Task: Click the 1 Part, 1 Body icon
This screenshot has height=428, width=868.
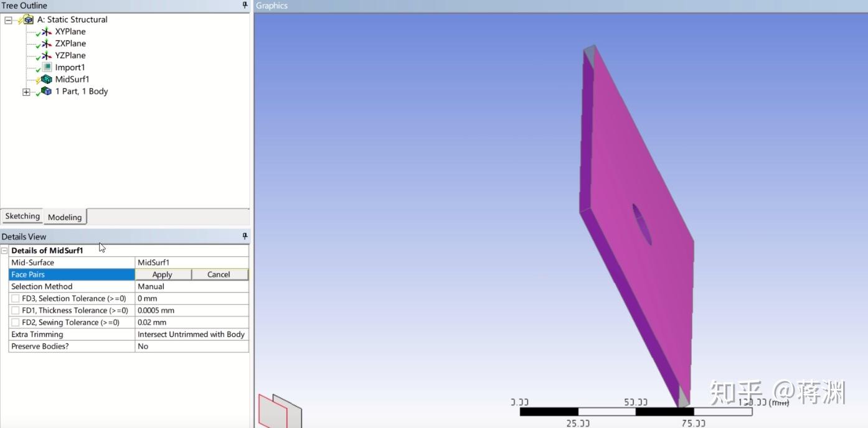Action: (45, 91)
